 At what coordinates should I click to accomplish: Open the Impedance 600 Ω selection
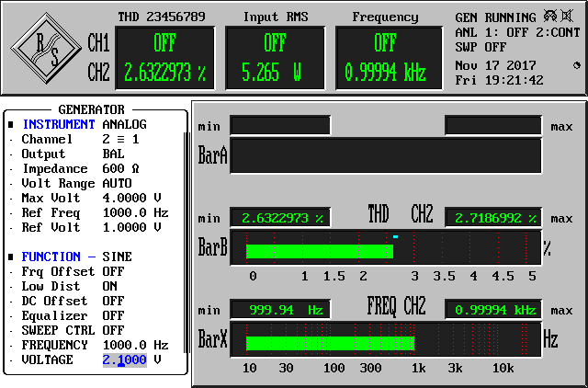[120, 168]
